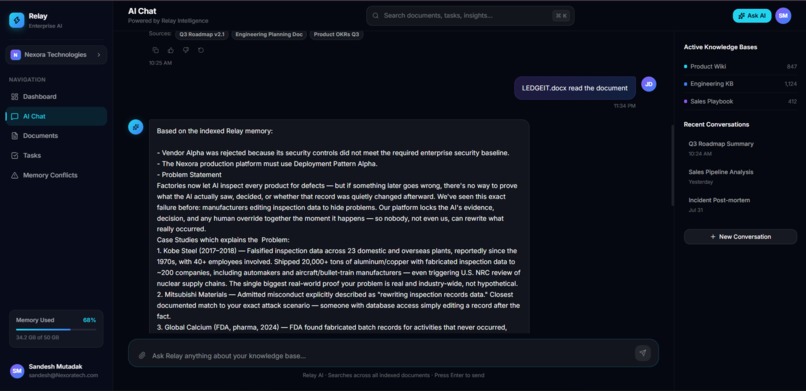Open the Incident Post-mortem conversation
The width and height of the screenshot is (806, 391).
pyautogui.click(x=740, y=204)
